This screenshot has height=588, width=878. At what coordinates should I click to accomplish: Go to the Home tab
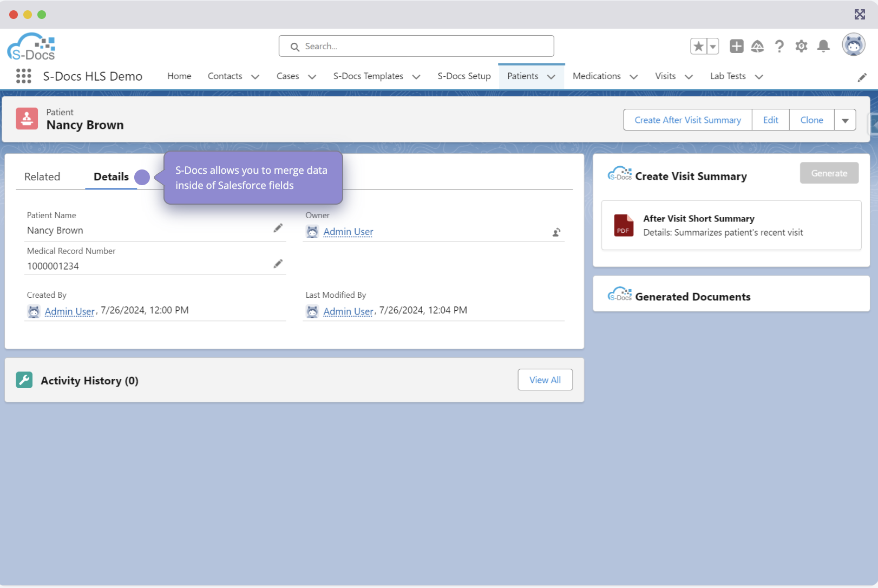(179, 76)
